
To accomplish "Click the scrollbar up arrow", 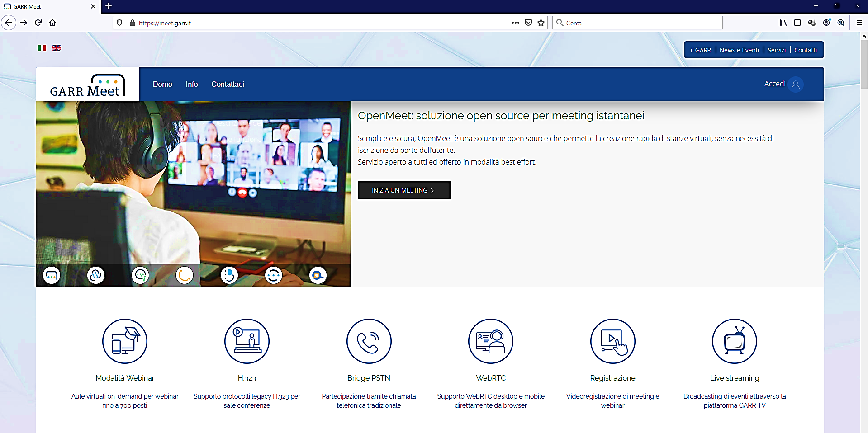I will [864, 36].
